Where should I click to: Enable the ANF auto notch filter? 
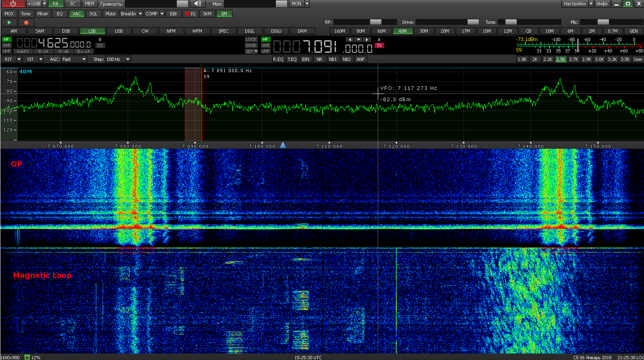(360, 59)
